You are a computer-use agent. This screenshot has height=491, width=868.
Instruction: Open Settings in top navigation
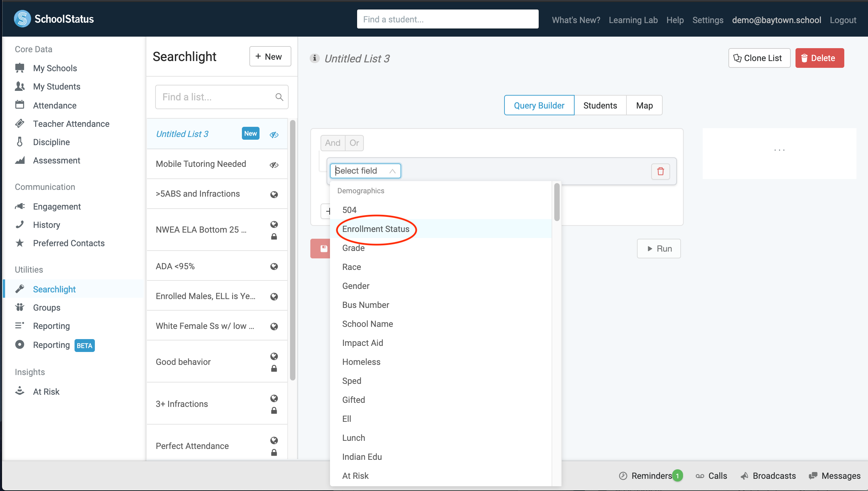tap(707, 20)
